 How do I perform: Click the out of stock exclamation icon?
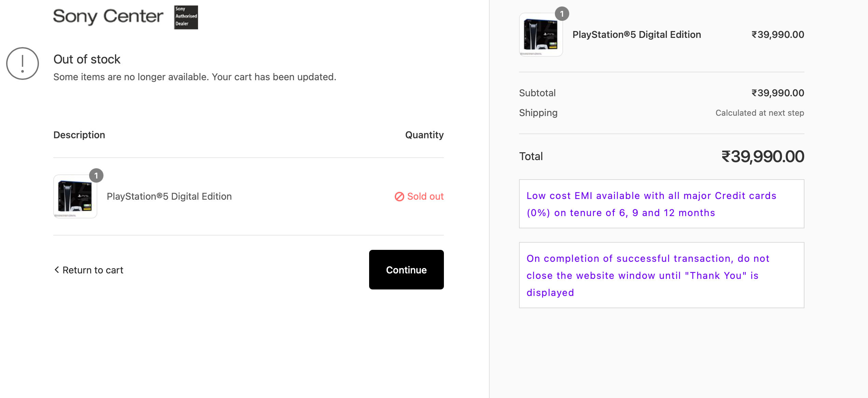[x=23, y=63]
